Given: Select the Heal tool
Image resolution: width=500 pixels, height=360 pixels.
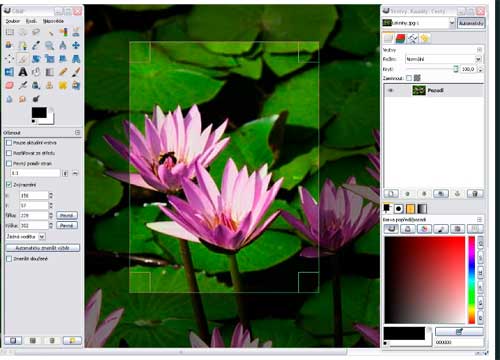Looking at the screenshot, I should click(63, 85).
